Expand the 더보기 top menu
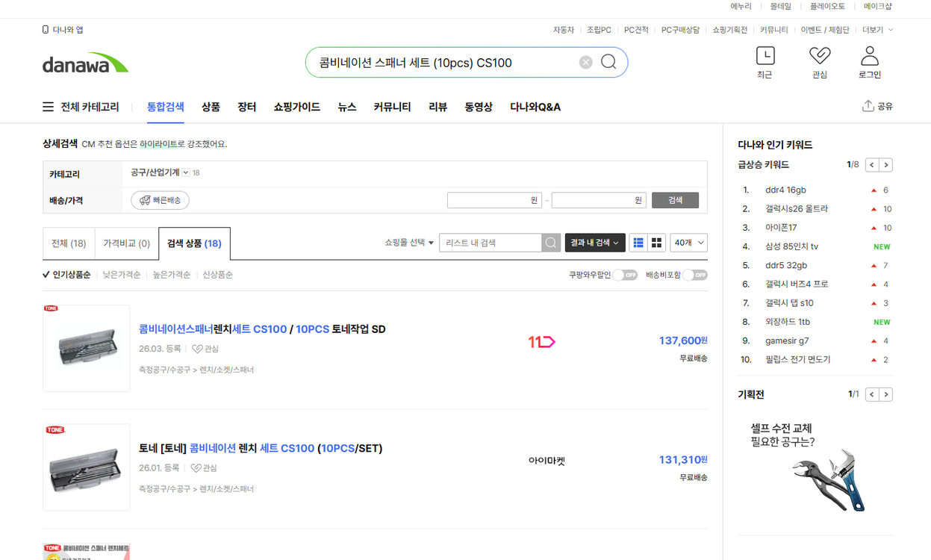Screen dimensions: 931x560 point(878,30)
